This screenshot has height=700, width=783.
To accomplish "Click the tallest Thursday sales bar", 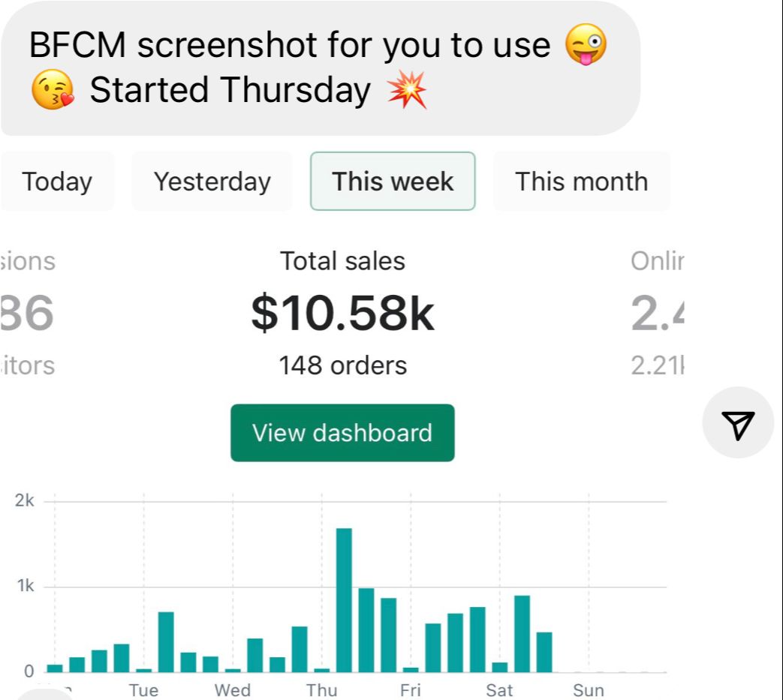I will [344, 599].
